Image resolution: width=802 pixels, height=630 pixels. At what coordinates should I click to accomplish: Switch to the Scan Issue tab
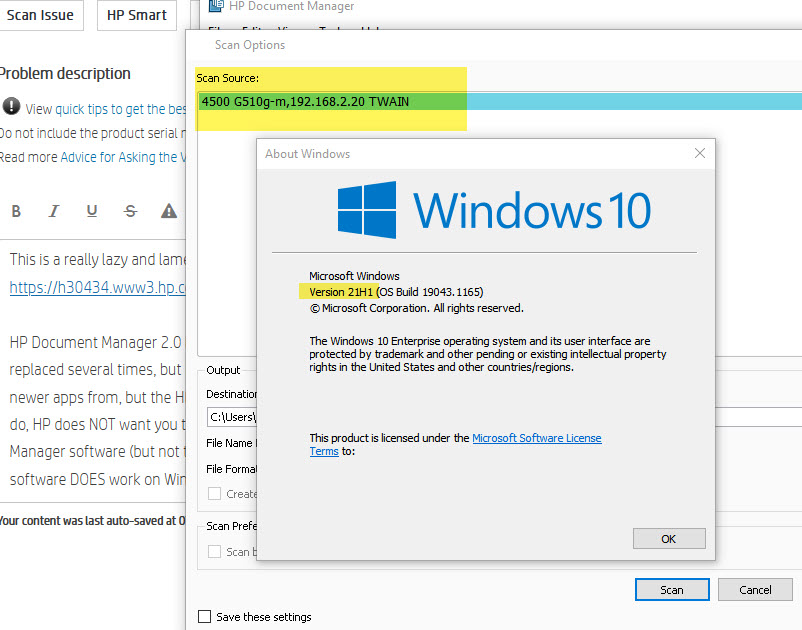(x=41, y=15)
